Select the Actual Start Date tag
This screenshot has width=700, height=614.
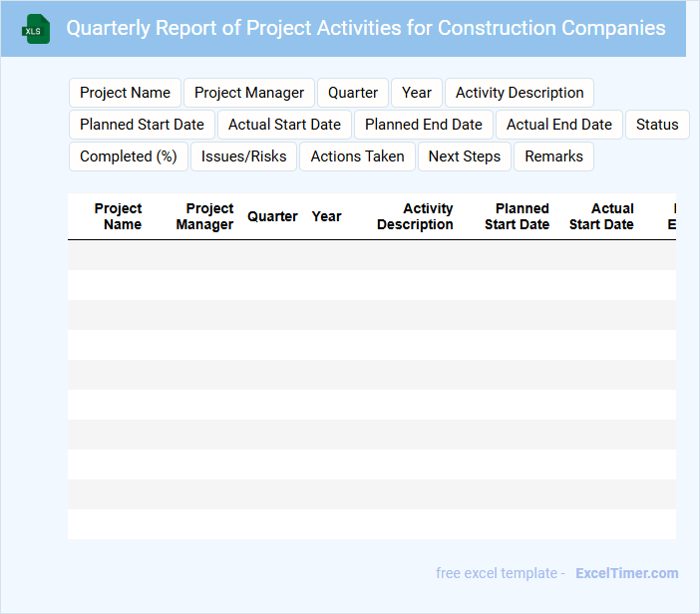pyautogui.click(x=284, y=125)
